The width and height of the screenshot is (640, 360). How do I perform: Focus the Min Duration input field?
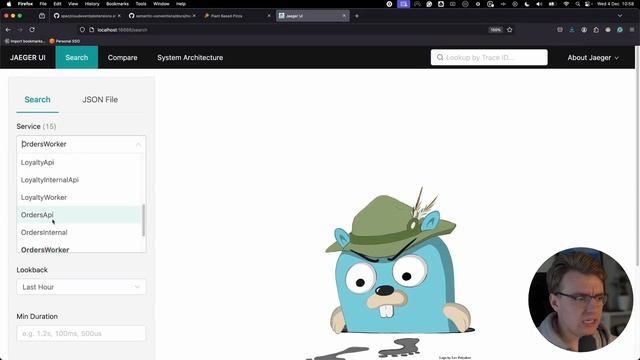coord(81,333)
